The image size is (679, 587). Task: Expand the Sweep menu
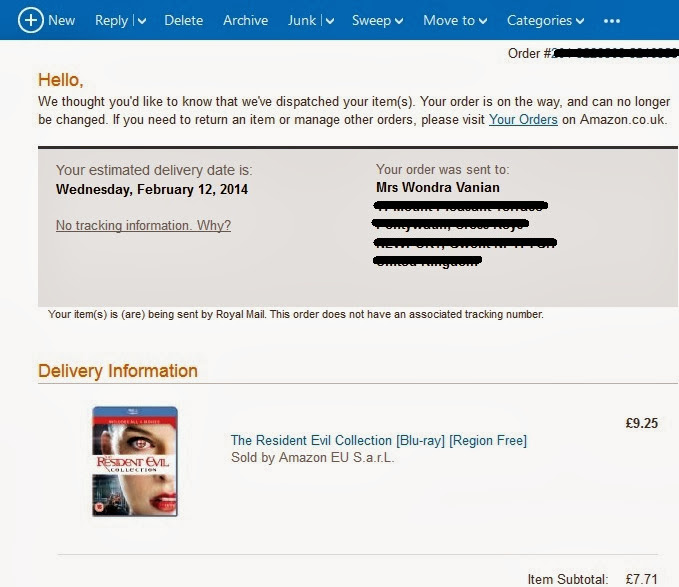pyautogui.click(x=377, y=20)
